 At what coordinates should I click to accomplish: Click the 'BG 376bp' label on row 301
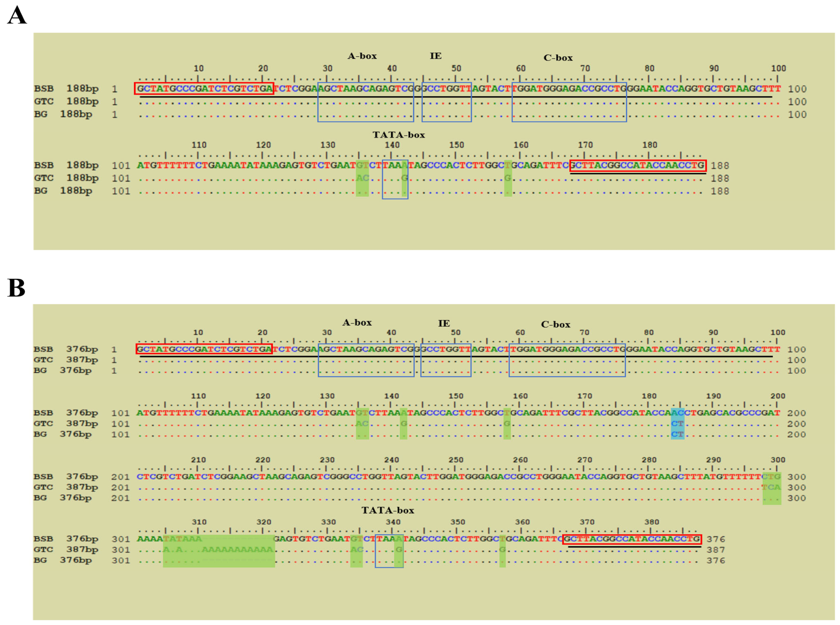(x=63, y=560)
